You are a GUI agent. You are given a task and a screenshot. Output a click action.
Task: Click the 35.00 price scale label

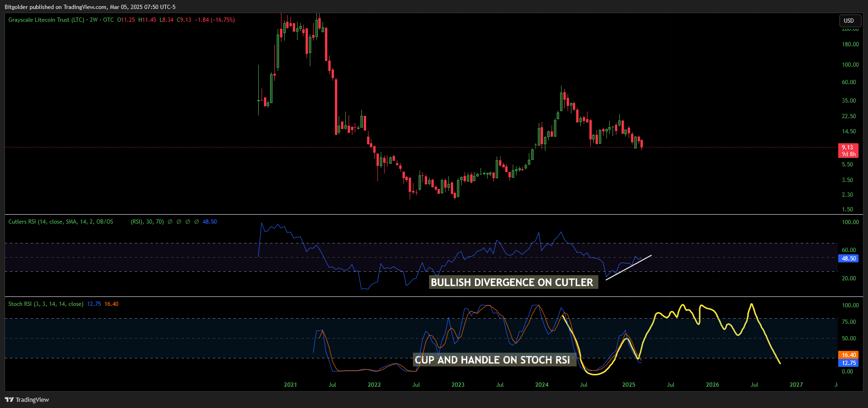click(x=849, y=101)
